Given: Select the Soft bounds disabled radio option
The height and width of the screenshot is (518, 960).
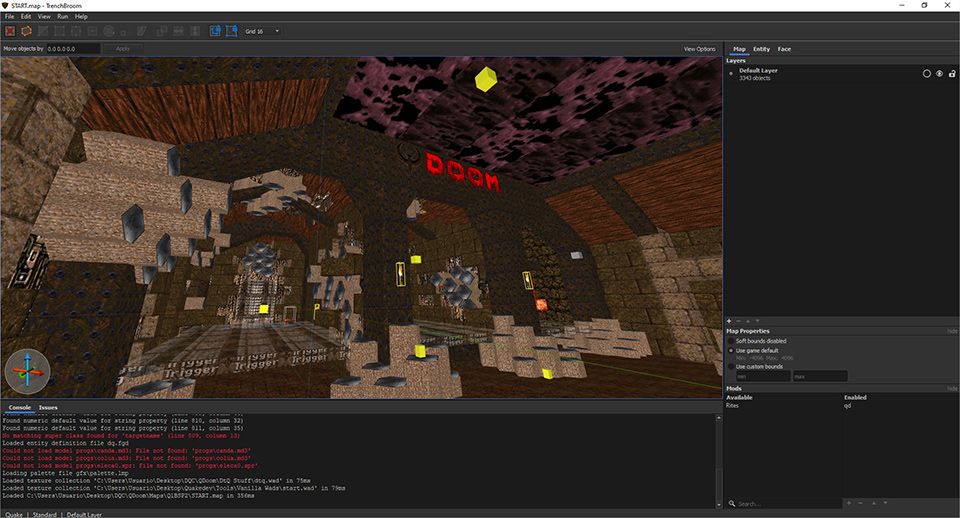Looking at the screenshot, I should tap(731, 341).
